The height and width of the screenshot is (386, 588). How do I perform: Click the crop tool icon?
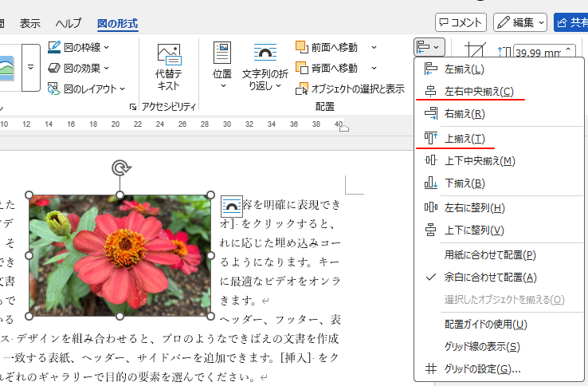coord(475,51)
